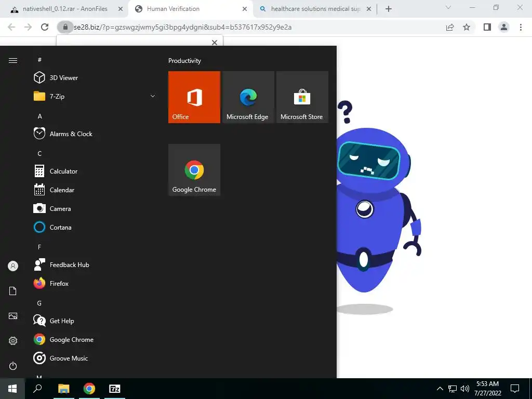Open 3D Viewer from the app list
Viewport: 532px width, 399px height.
(95, 78)
